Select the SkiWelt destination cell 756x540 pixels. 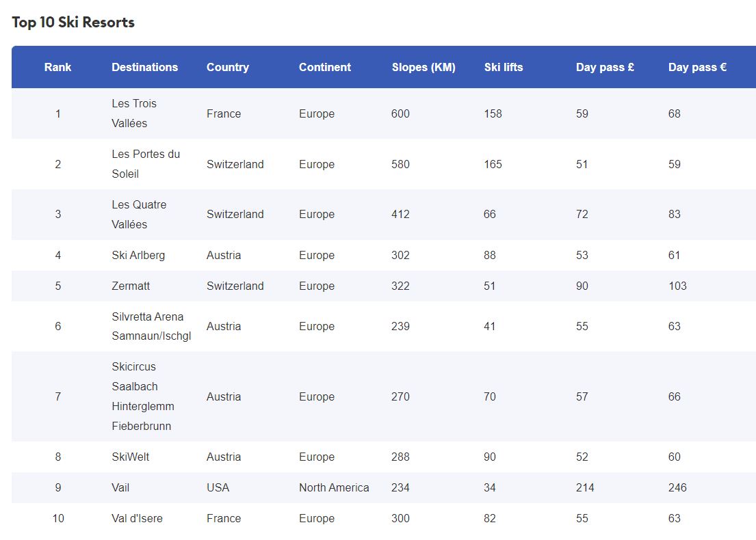point(130,457)
